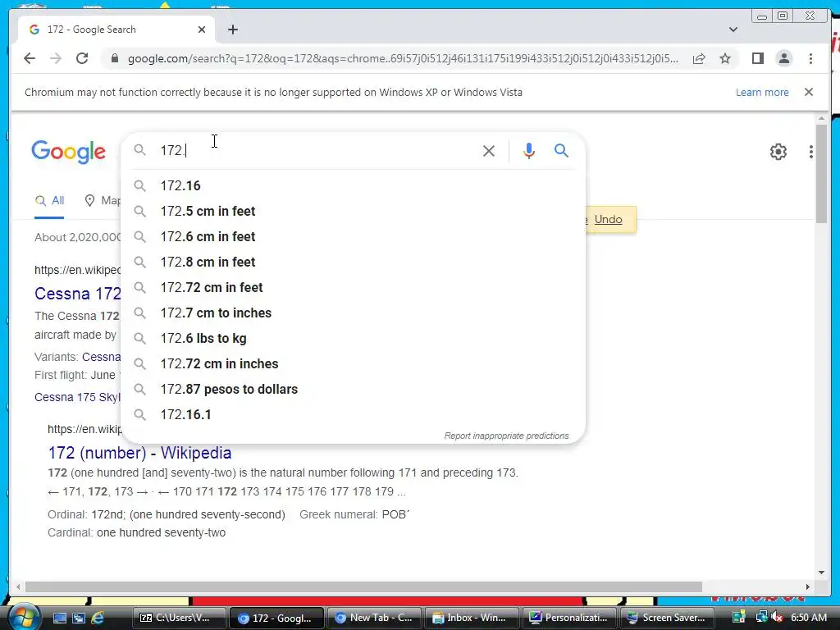Viewport: 840px width, 630px height.
Task: Switch to New Tab Chromium taskbar button
Action: coord(373,618)
